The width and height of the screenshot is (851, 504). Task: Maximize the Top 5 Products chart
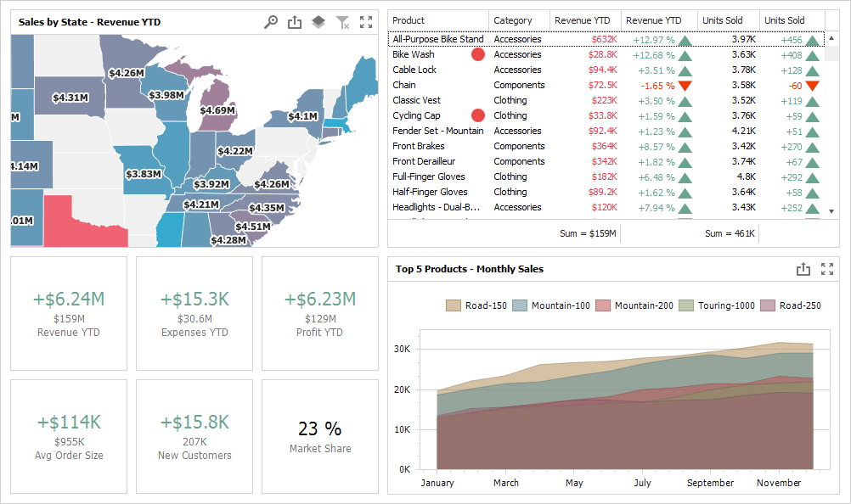tap(828, 269)
